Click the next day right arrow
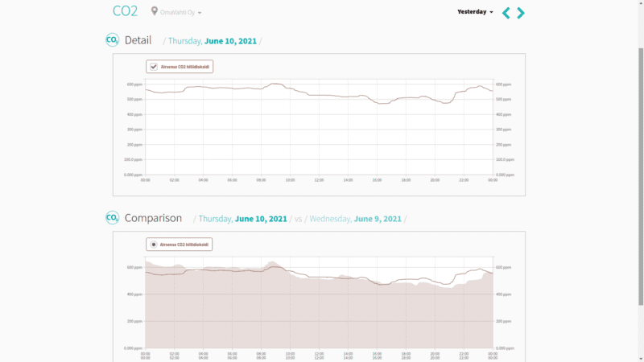644x362 pixels. point(521,13)
